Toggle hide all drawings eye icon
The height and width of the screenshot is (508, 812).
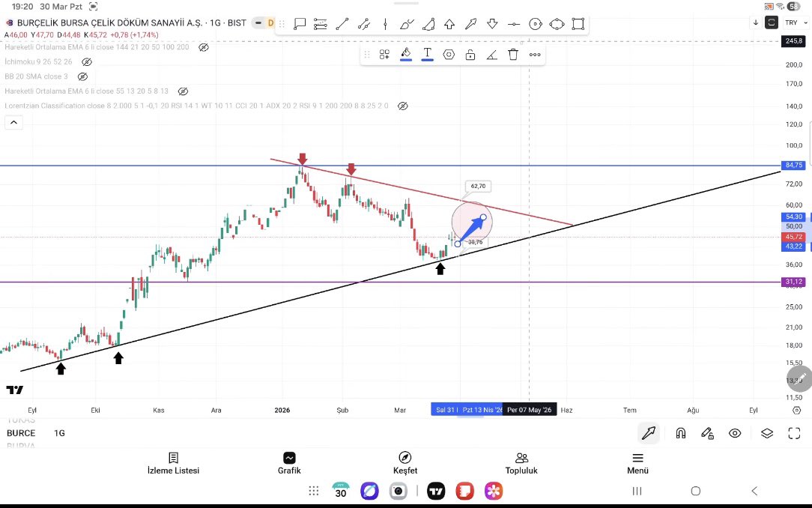[735, 433]
